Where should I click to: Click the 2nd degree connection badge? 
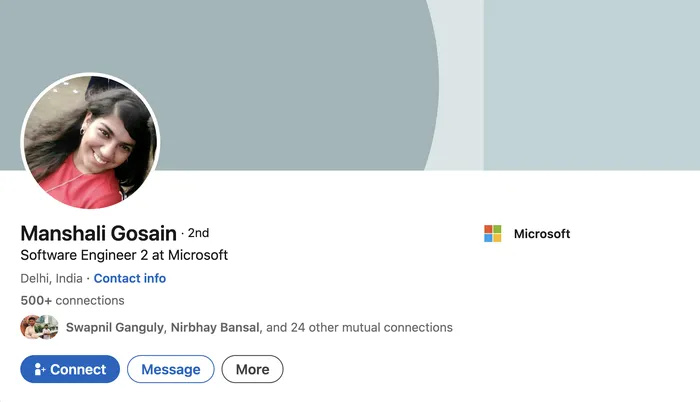198,233
